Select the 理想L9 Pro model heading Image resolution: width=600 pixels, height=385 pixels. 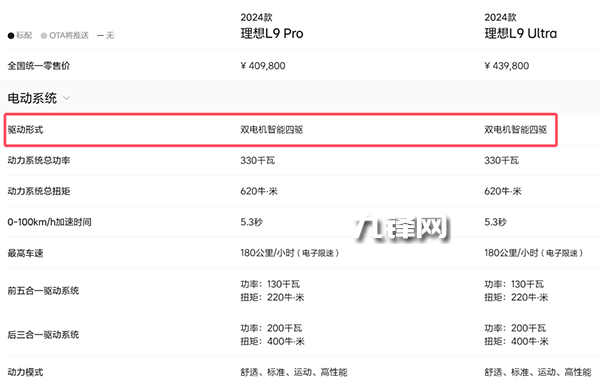click(x=272, y=34)
